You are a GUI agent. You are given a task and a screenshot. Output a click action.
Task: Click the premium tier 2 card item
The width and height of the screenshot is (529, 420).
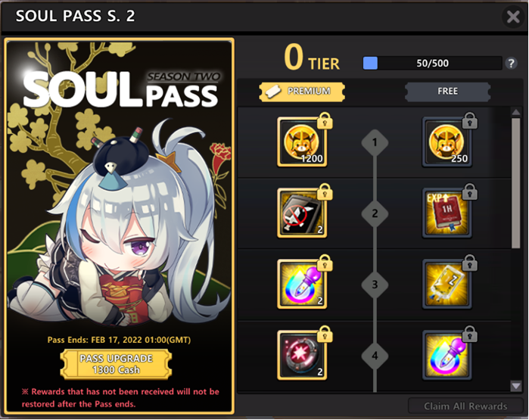coord(302,213)
